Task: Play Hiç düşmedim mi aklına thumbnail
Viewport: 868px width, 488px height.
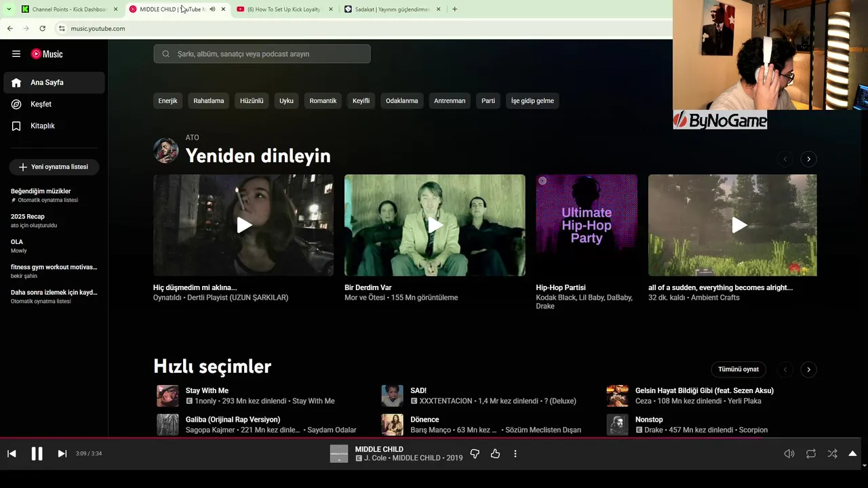Action: click(243, 225)
